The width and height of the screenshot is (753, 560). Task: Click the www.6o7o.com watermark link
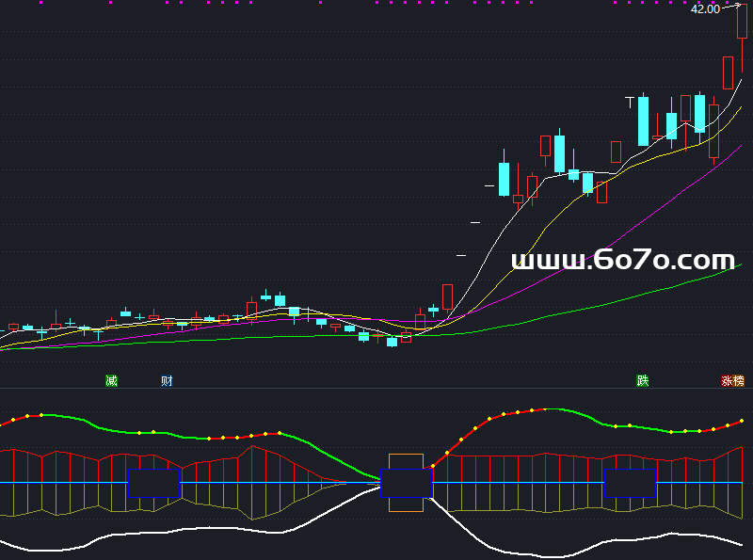pyautogui.click(x=622, y=260)
